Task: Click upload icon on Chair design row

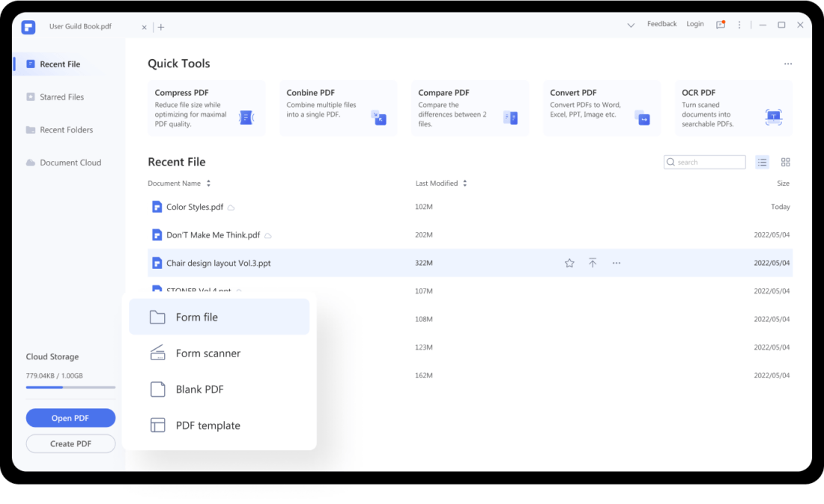Action: [593, 263]
